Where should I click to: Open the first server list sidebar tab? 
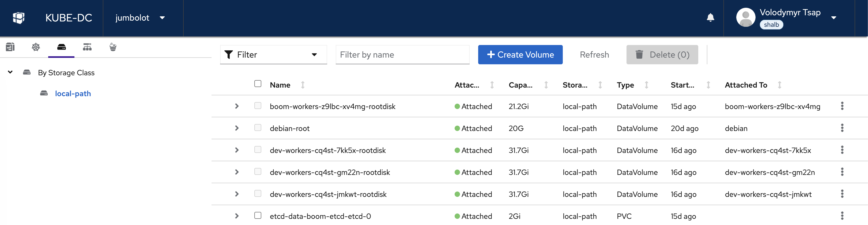pyautogui.click(x=10, y=47)
